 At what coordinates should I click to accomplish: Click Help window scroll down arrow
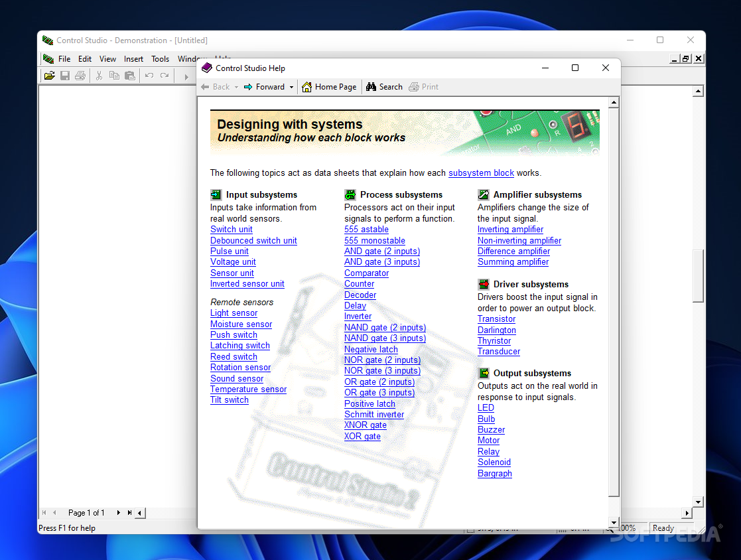(x=614, y=523)
